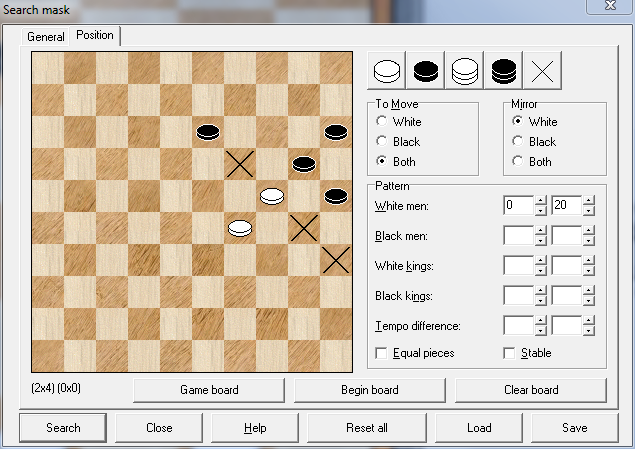Click the lowest white piece on the board
Image resolution: width=635 pixels, height=449 pixels.
click(239, 228)
